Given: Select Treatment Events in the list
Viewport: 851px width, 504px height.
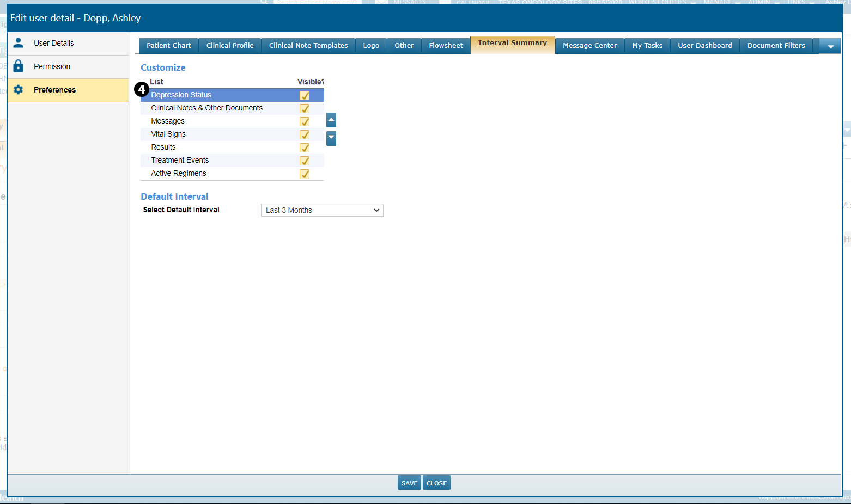Looking at the screenshot, I should (x=180, y=160).
